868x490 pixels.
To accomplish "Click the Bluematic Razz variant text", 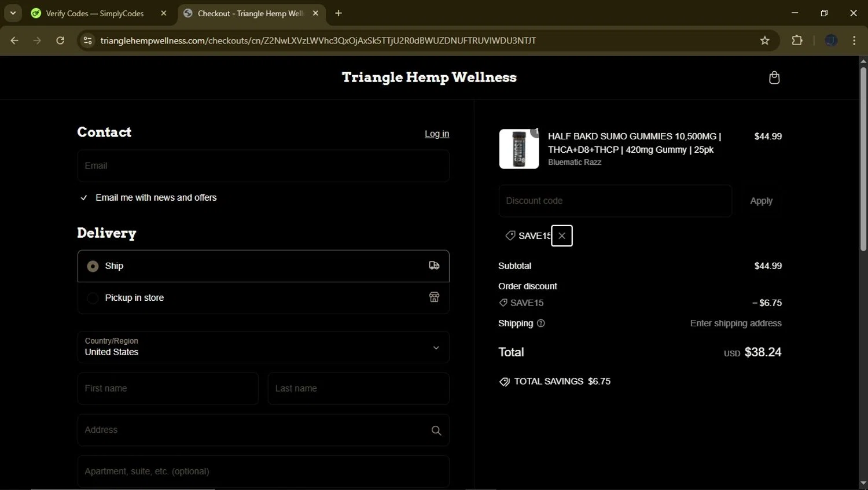I will click(575, 163).
